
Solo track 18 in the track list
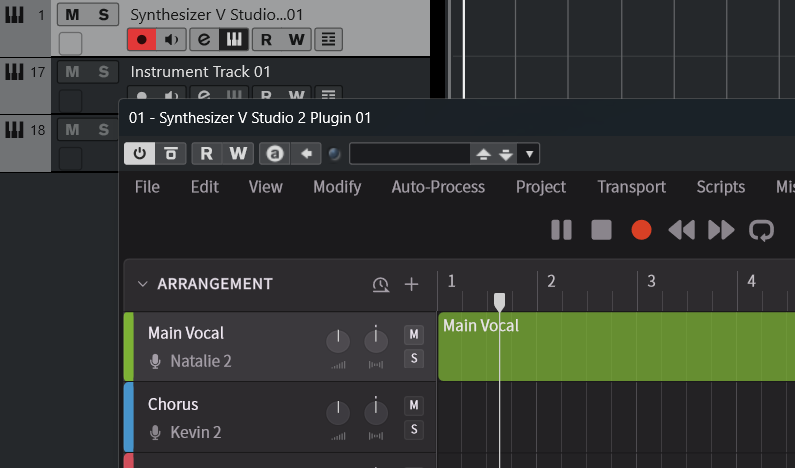click(103, 130)
